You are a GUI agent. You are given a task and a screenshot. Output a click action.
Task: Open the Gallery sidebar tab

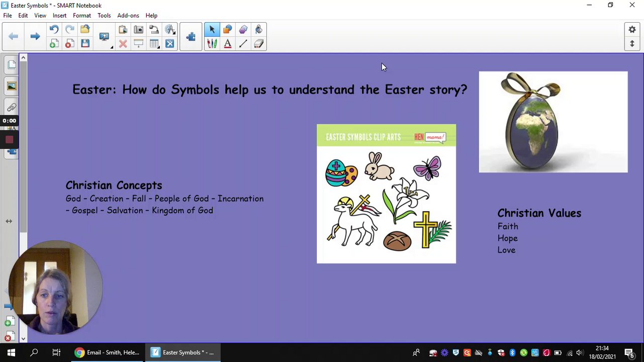tap(11, 86)
